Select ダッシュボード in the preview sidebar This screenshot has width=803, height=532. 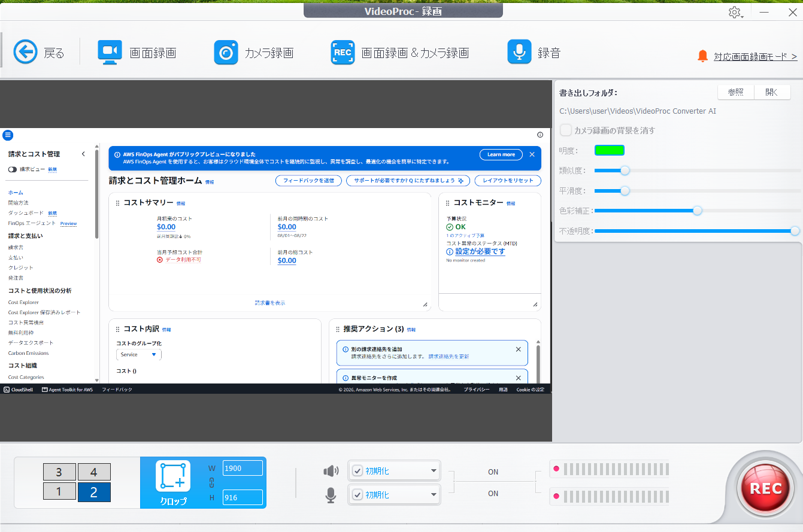tap(26, 213)
